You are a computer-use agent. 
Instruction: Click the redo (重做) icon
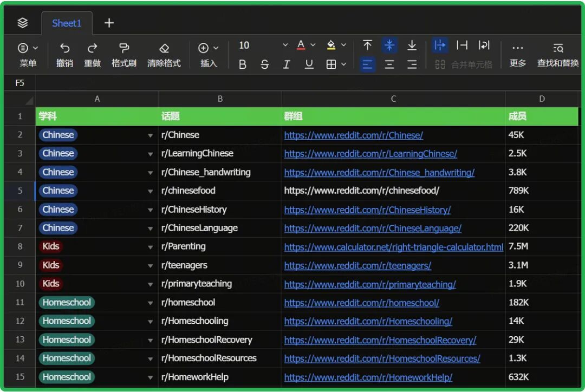(93, 48)
